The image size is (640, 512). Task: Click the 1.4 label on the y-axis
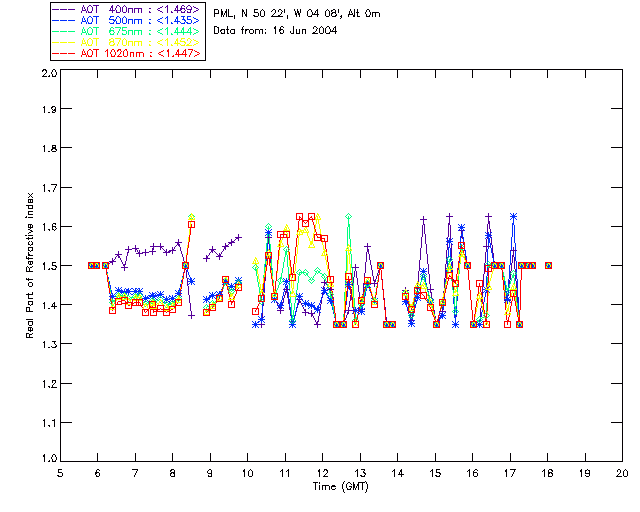[x=49, y=305]
